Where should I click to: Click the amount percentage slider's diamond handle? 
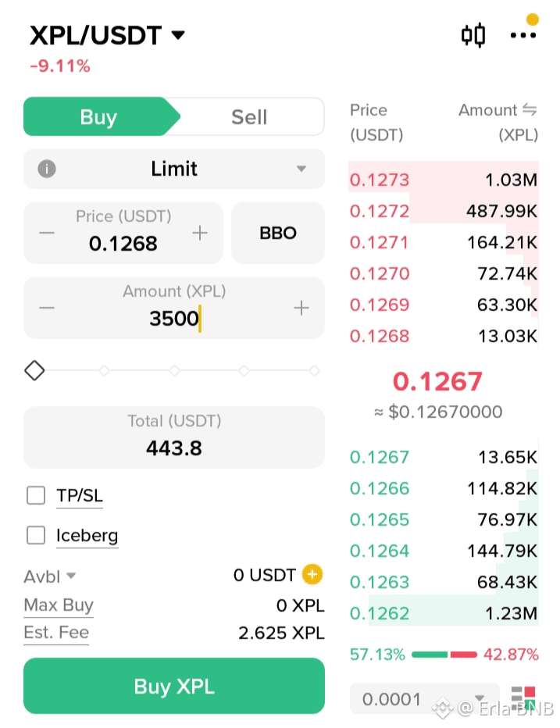pos(34,370)
